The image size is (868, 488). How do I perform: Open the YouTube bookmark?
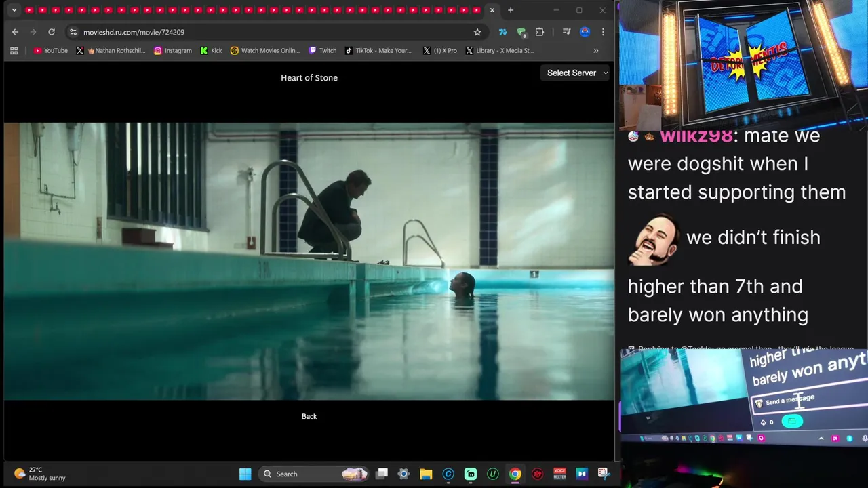tap(50, 50)
